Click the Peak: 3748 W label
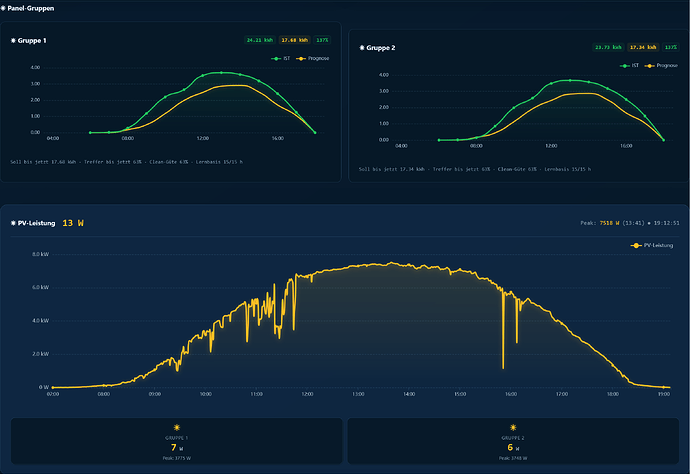 [513, 458]
